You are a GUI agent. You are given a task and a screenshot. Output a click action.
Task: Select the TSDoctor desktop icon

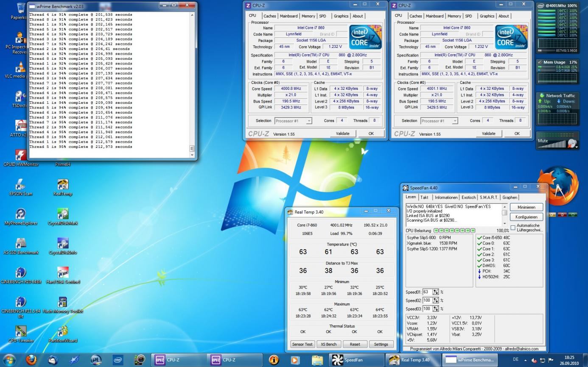tap(20, 99)
